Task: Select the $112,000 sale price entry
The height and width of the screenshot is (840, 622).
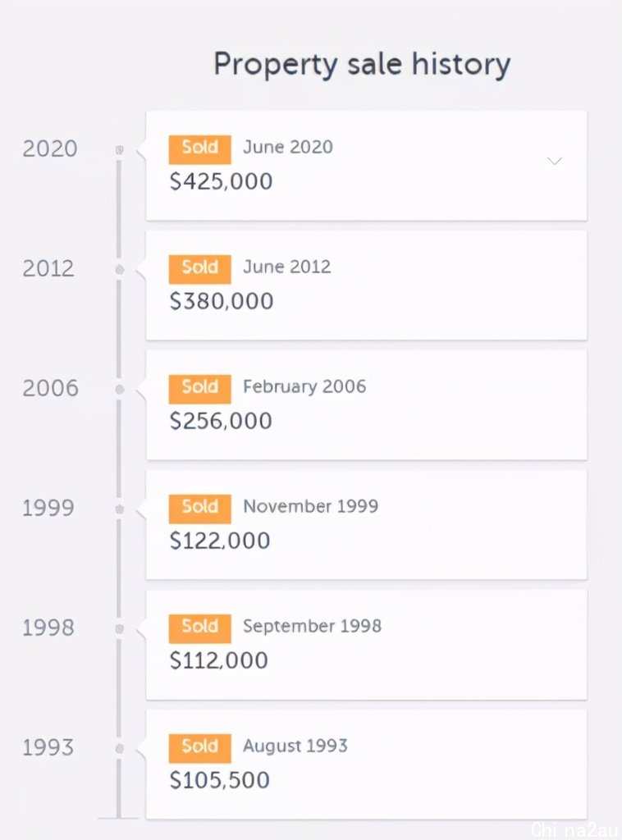Action: tap(367, 645)
